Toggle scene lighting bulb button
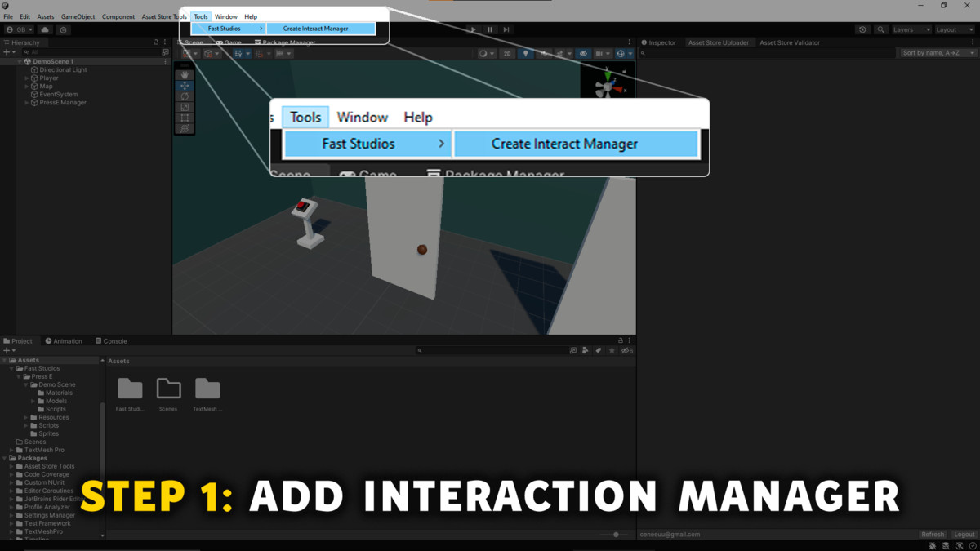This screenshot has width=980, height=551. pos(525,54)
